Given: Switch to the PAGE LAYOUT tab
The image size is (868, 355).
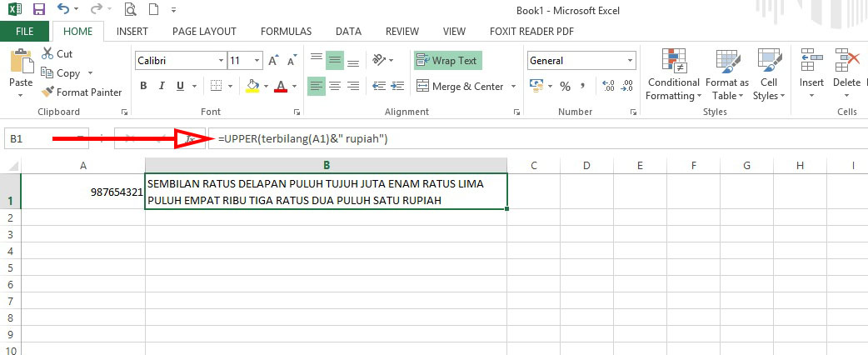Looking at the screenshot, I should coord(204,32).
